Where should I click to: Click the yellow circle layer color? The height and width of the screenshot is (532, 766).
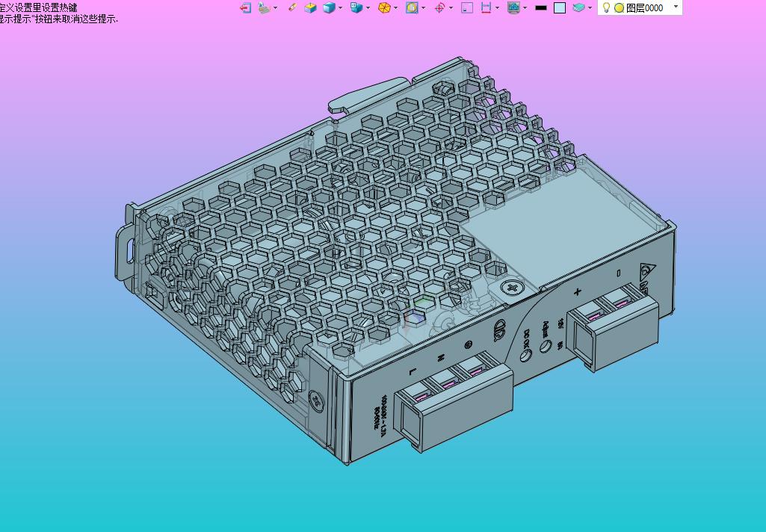click(619, 7)
